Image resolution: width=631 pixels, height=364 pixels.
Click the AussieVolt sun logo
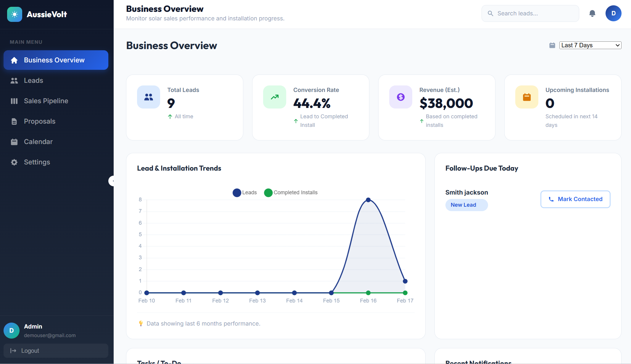click(15, 14)
